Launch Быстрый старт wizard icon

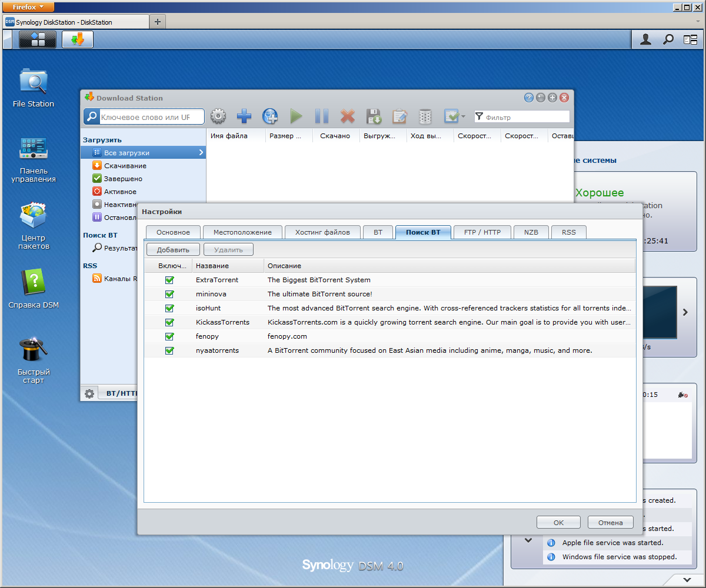tap(34, 360)
